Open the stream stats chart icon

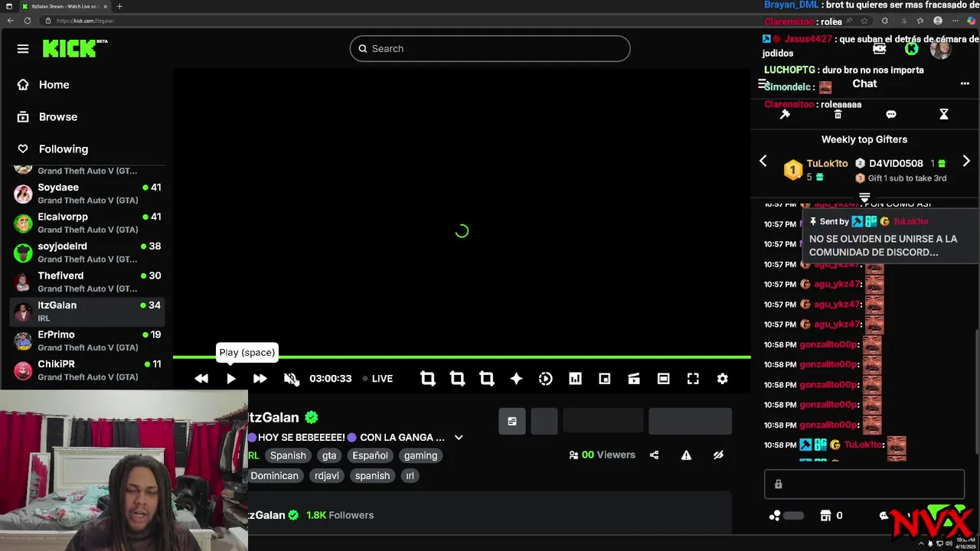575,379
